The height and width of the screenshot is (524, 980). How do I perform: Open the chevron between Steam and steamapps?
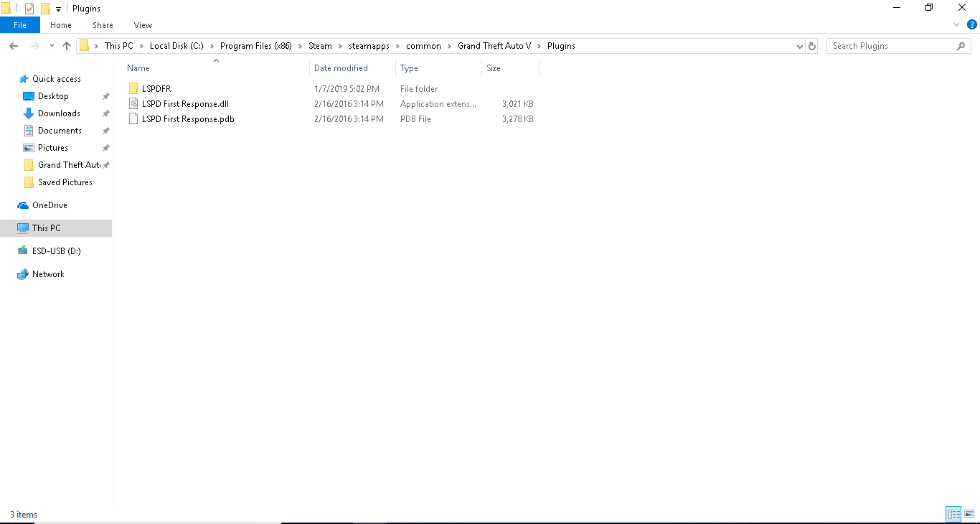tap(341, 46)
